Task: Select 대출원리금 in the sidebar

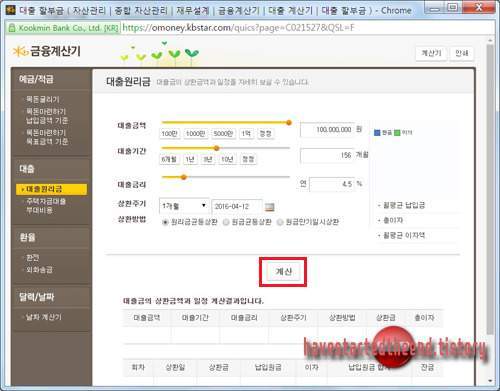Action: tap(51, 189)
